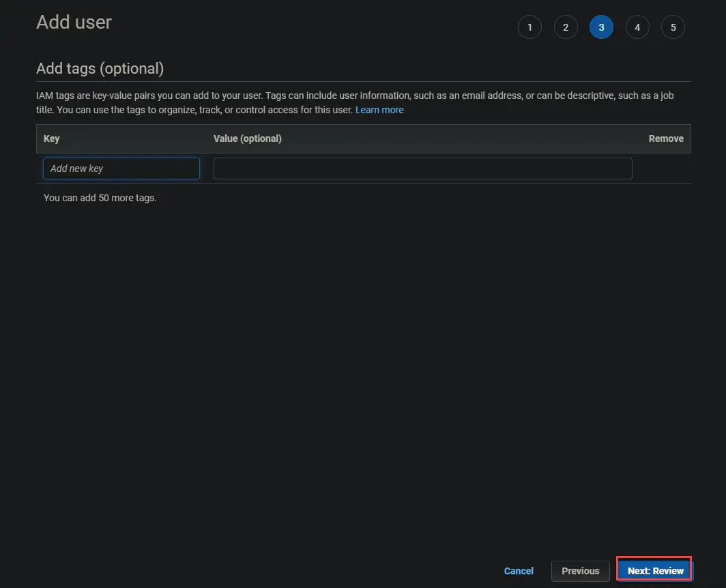Open the Learn more link about IAM tags
This screenshot has height=588, width=726.
pos(379,109)
